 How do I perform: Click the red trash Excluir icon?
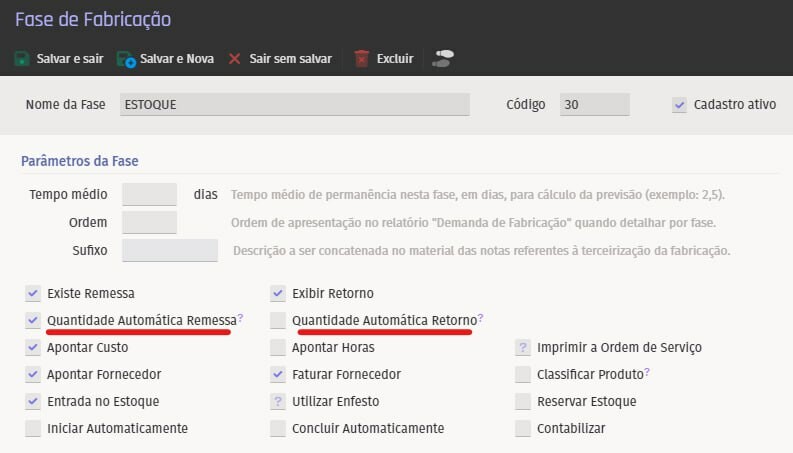362,59
